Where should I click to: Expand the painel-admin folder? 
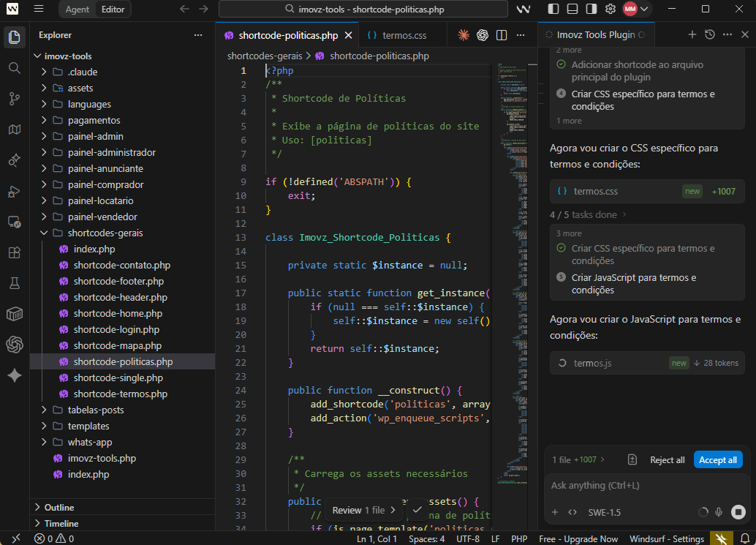[x=95, y=136]
